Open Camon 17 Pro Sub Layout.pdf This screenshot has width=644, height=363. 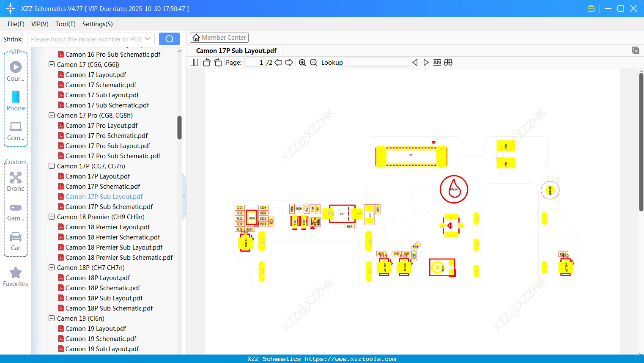108,146
